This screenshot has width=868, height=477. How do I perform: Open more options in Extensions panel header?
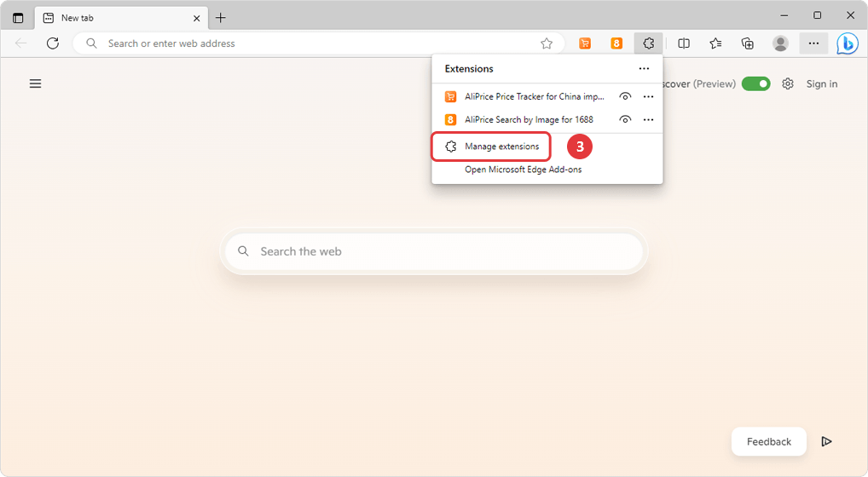point(644,69)
